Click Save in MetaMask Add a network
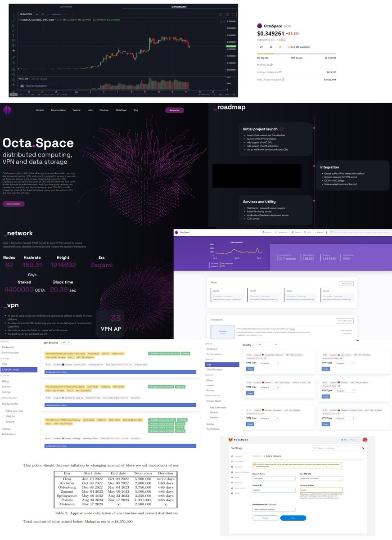 pos(293,518)
